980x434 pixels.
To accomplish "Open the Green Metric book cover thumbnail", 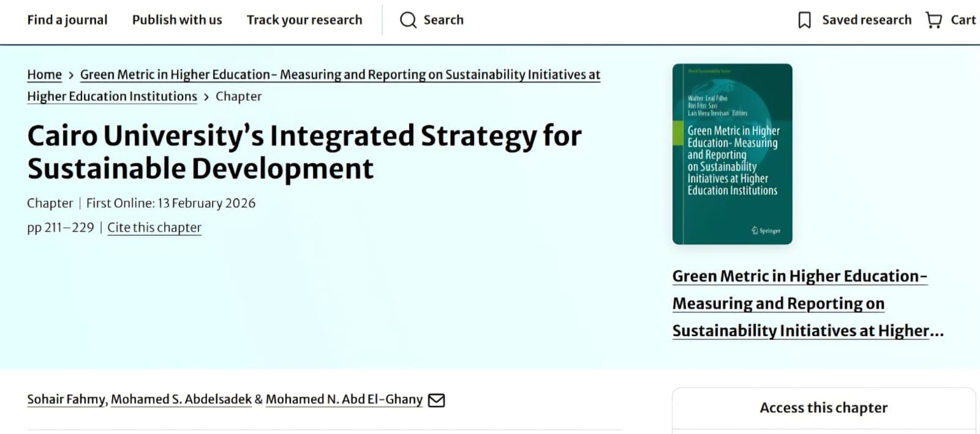I will [x=732, y=154].
